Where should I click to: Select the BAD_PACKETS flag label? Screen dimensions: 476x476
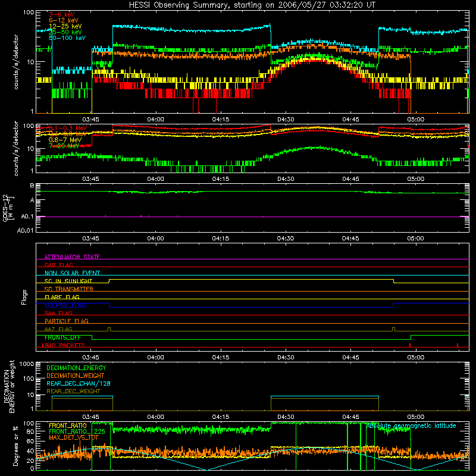pos(64,345)
